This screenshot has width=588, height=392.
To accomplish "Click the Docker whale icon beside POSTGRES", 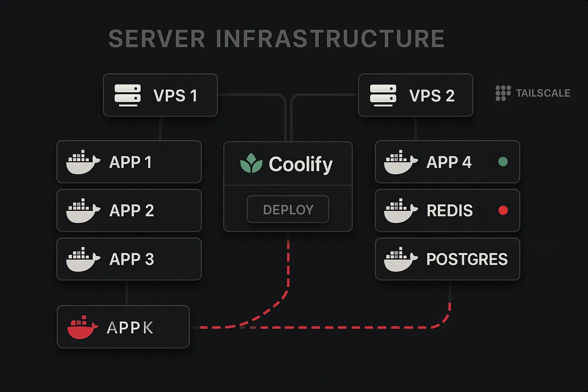I will click(x=401, y=259).
